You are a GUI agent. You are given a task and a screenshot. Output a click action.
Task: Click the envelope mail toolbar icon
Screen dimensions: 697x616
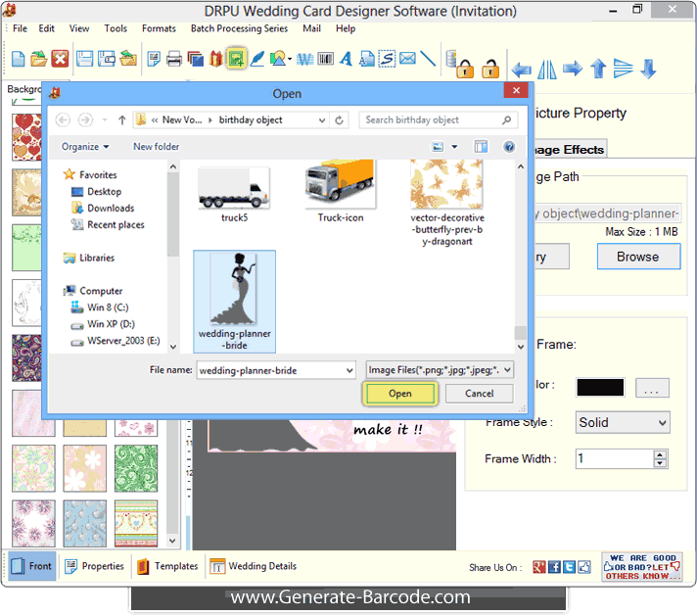click(x=407, y=58)
